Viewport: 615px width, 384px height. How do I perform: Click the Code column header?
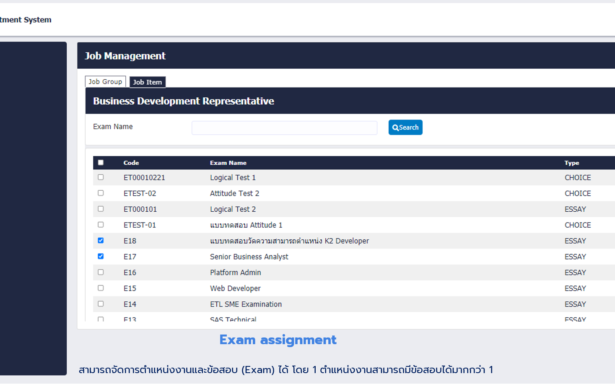(x=131, y=163)
